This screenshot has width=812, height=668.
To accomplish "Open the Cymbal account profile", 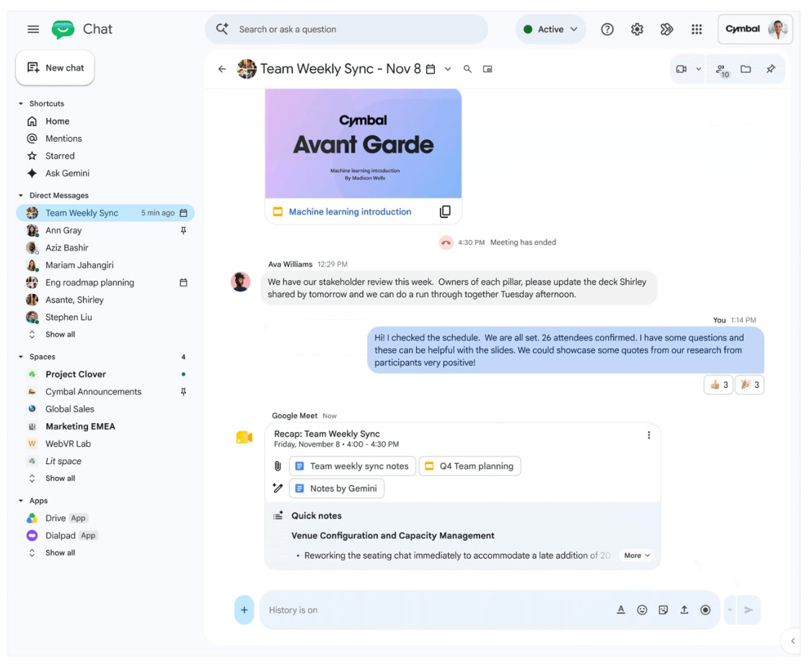I will pos(755,30).
